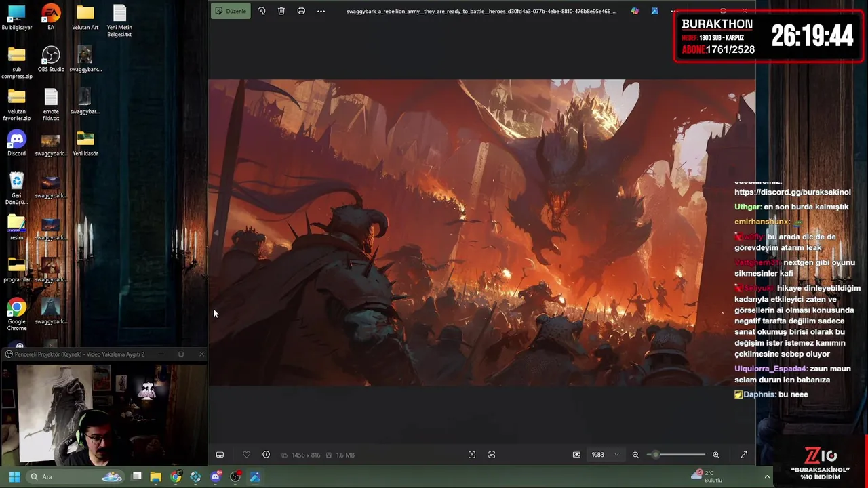Viewport: 868px width, 488px height.
Task: Launch OBS Studio from desktop
Action: (51, 60)
